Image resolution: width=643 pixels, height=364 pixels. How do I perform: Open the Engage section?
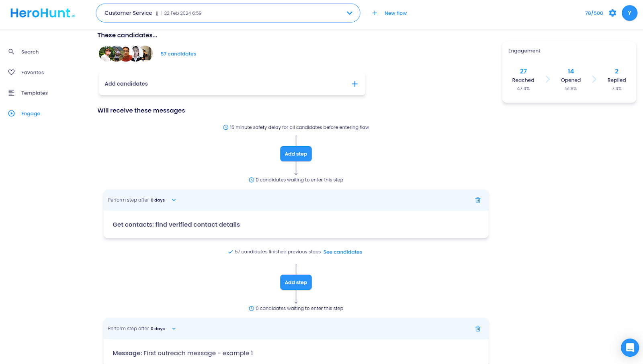(31, 114)
